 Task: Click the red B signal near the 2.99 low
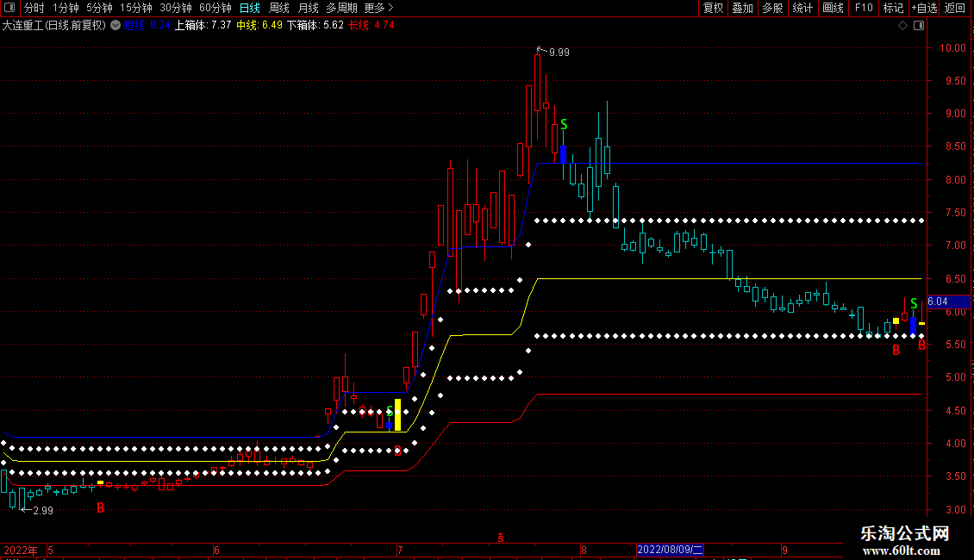[x=101, y=507]
